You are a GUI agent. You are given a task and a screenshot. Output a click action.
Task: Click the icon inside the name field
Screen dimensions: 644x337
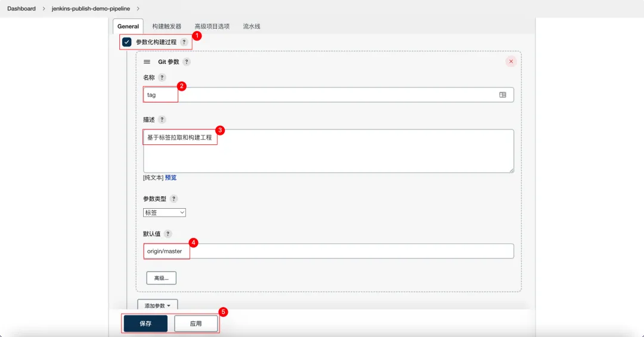pos(503,95)
